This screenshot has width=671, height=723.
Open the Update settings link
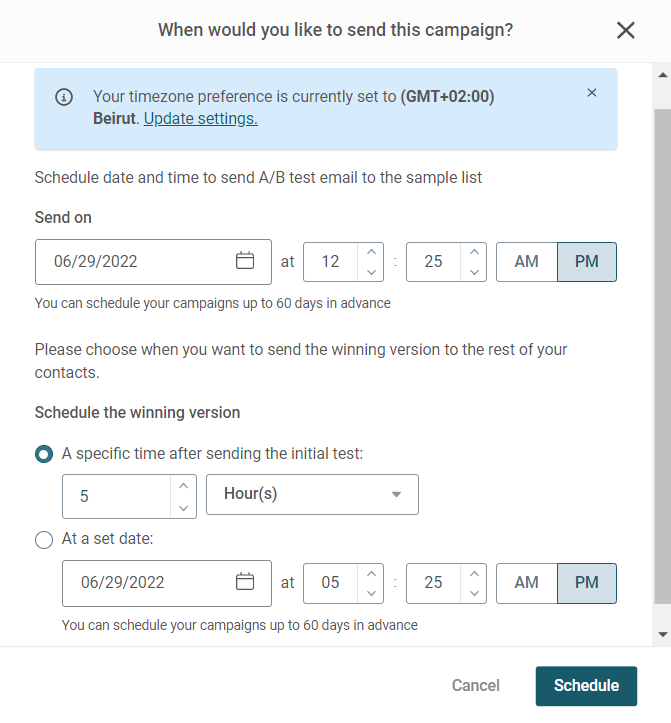tap(201, 119)
